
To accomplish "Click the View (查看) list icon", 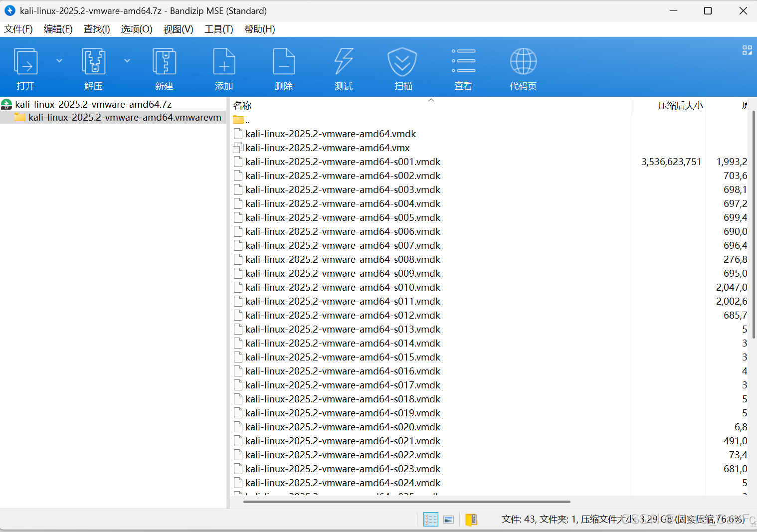I will click(463, 62).
